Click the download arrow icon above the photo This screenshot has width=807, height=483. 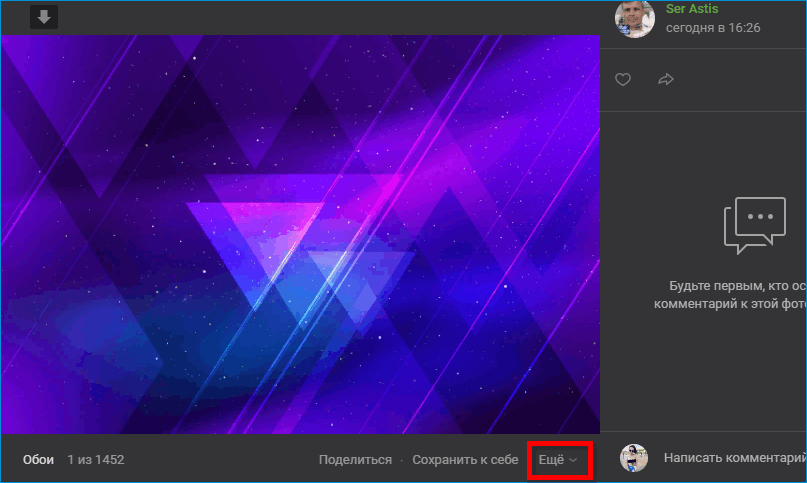pos(44,16)
